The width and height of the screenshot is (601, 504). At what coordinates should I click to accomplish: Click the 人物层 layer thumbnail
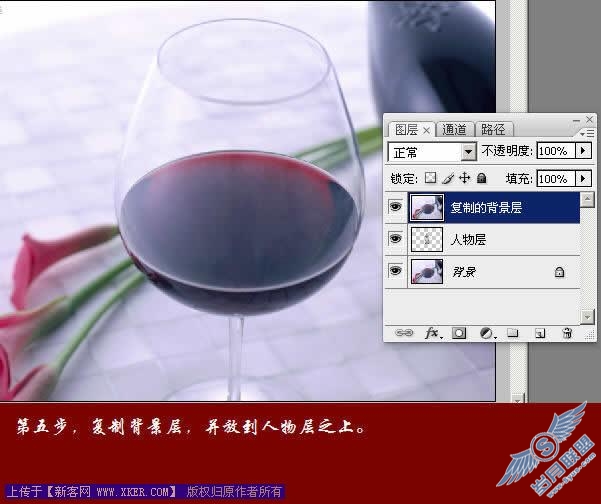click(x=427, y=240)
